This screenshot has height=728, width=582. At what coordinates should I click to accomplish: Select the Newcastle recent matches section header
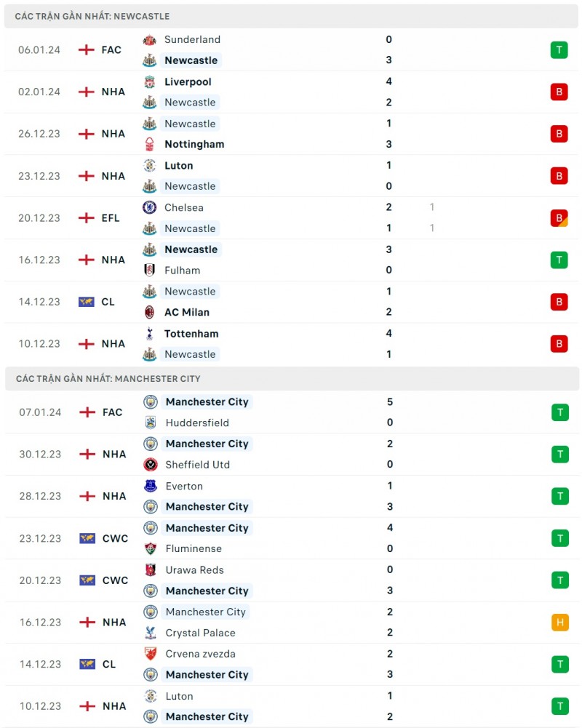(92, 16)
